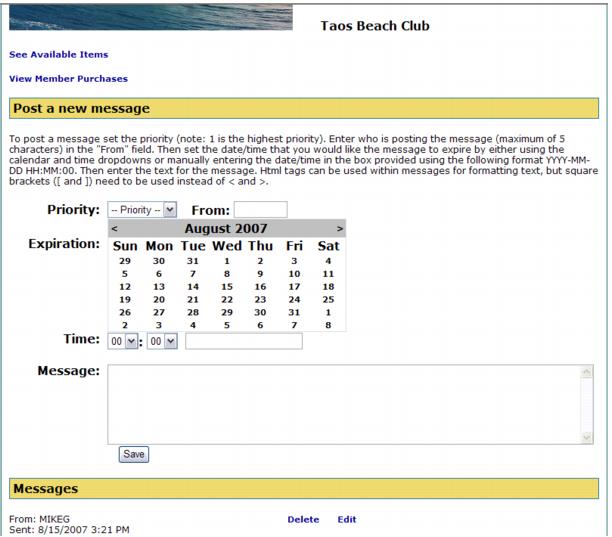Pick August 1 on the calendar

click(226, 259)
